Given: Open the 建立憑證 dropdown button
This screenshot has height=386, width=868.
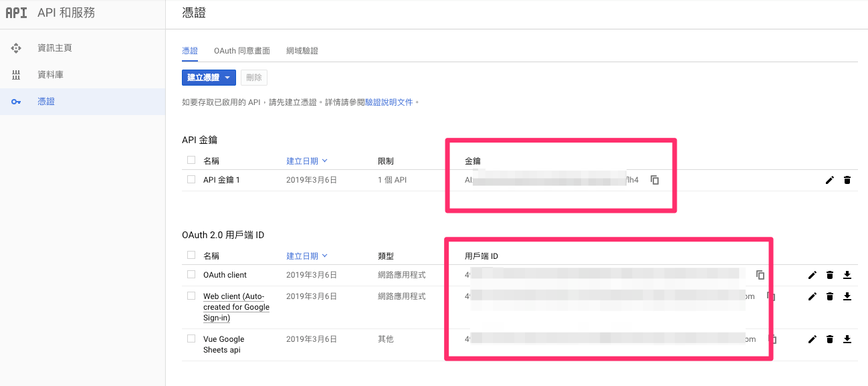Looking at the screenshot, I should [x=209, y=78].
